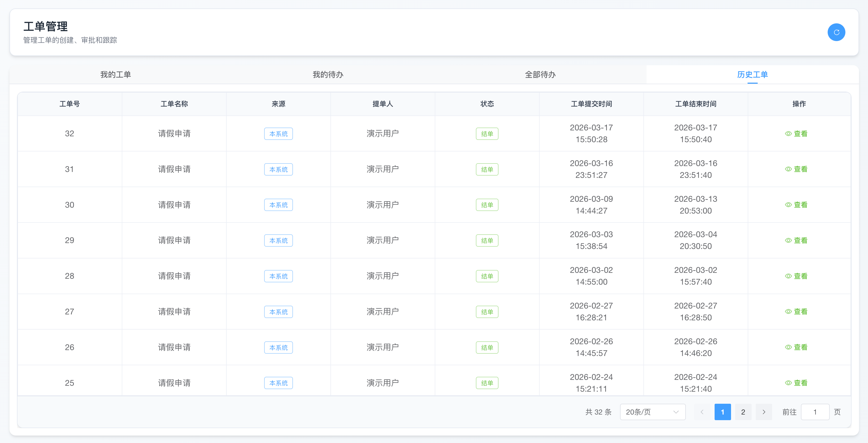
Task: Go to next page with right chevron
Action: 763,412
